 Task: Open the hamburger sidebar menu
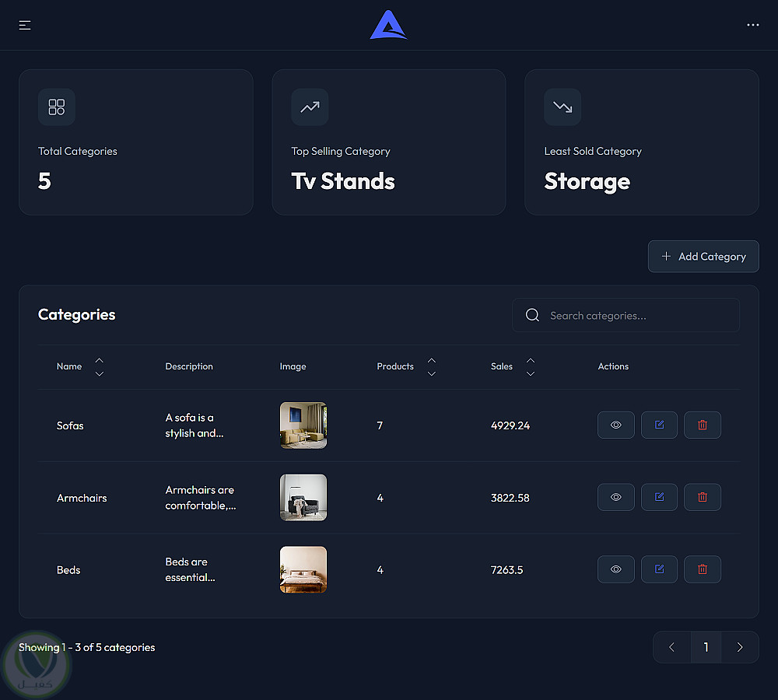[25, 26]
